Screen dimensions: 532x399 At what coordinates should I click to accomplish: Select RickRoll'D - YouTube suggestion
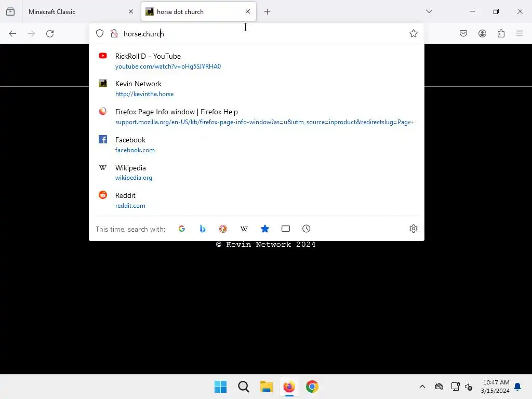[x=257, y=61]
